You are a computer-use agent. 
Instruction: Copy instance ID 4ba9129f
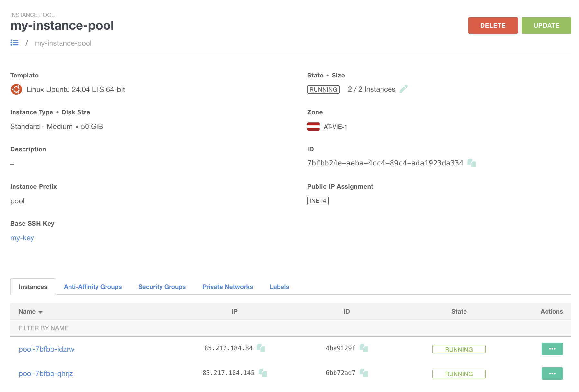[364, 348]
